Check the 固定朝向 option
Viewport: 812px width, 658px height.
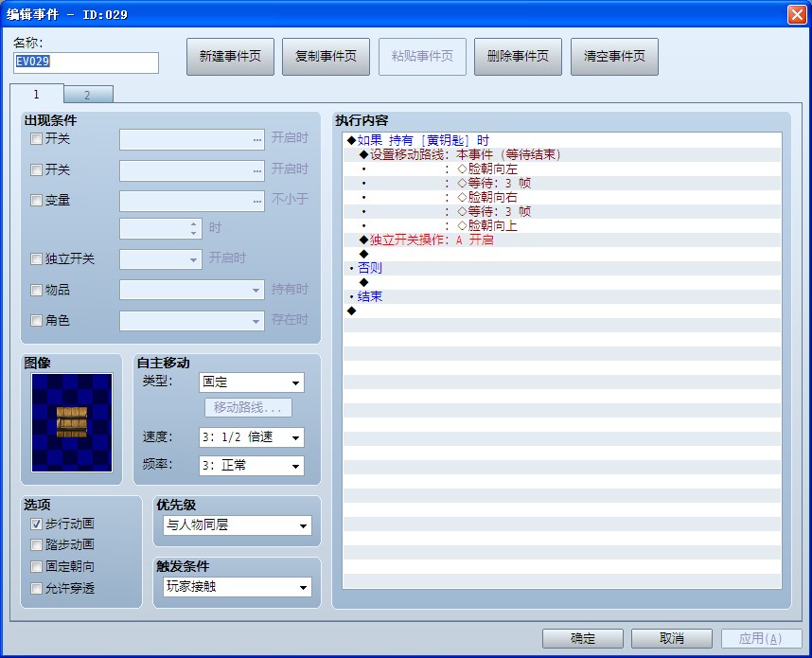36,567
